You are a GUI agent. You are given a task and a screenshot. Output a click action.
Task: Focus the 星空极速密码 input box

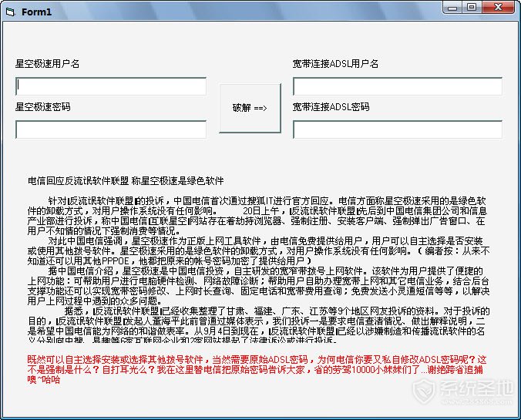point(111,129)
